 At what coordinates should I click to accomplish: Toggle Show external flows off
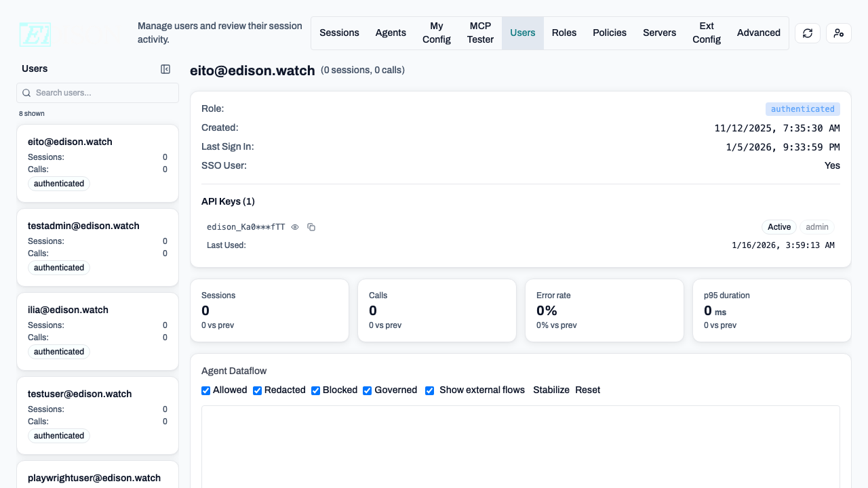pyautogui.click(x=429, y=390)
